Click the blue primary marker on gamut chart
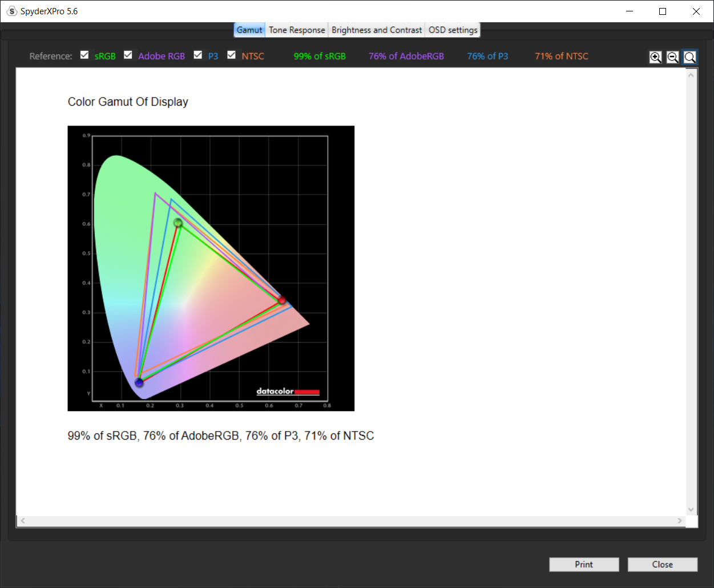714x588 pixels. [139, 382]
